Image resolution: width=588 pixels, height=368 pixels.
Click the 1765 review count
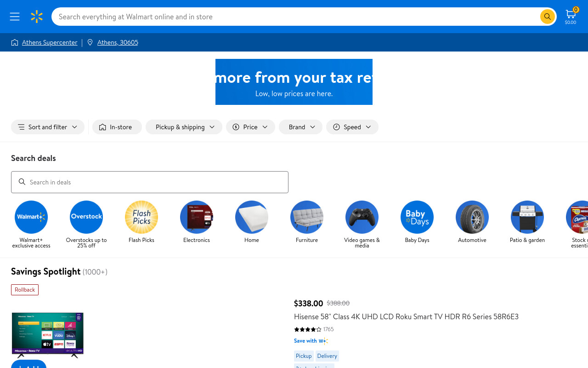(328, 329)
